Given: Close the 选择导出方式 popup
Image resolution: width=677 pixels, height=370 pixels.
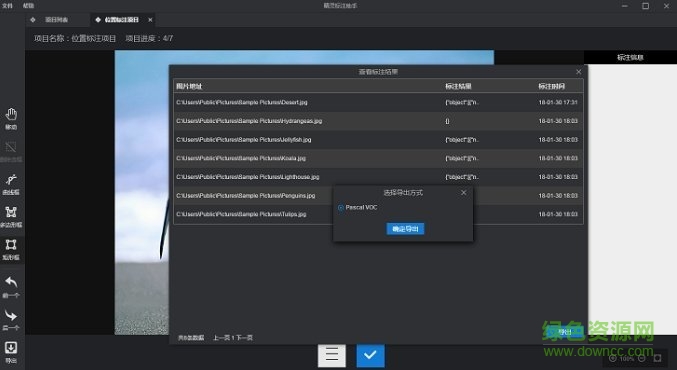Looking at the screenshot, I should coord(464,193).
